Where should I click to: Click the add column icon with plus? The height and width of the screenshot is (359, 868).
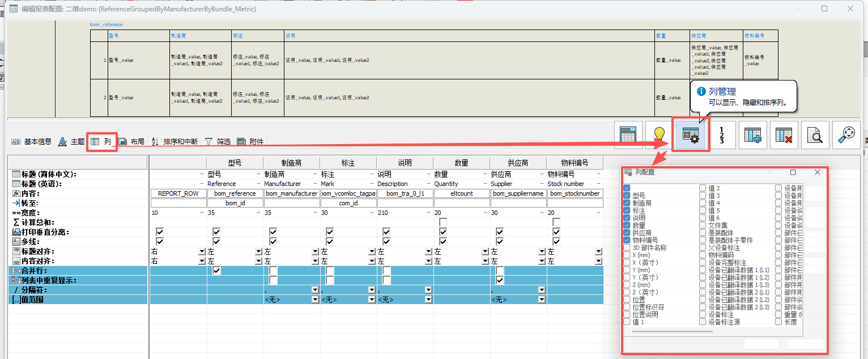[753, 135]
